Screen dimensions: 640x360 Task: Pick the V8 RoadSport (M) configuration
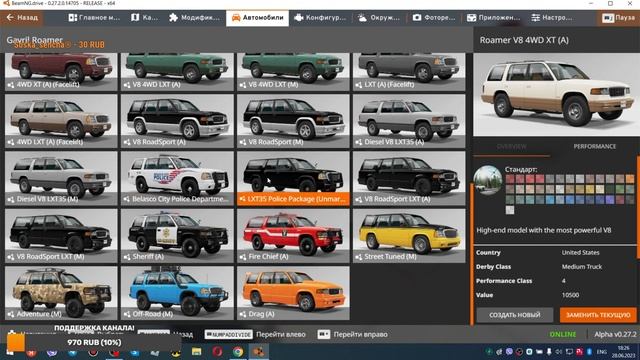tap(293, 121)
